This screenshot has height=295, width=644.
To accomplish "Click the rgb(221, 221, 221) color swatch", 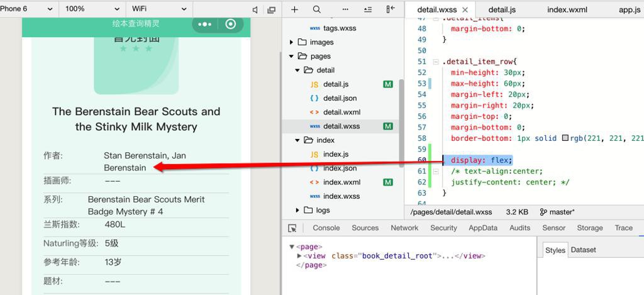I will (565, 138).
